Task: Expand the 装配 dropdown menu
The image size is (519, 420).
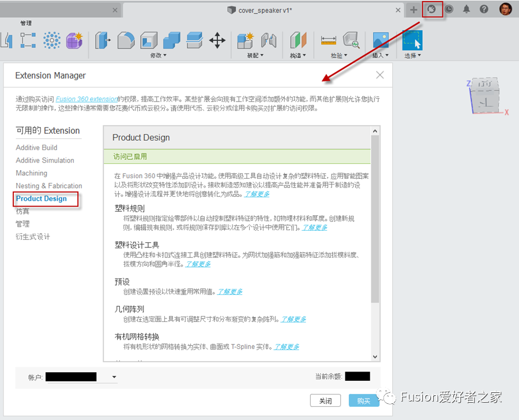Action: pyautogui.click(x=255, y=55)
